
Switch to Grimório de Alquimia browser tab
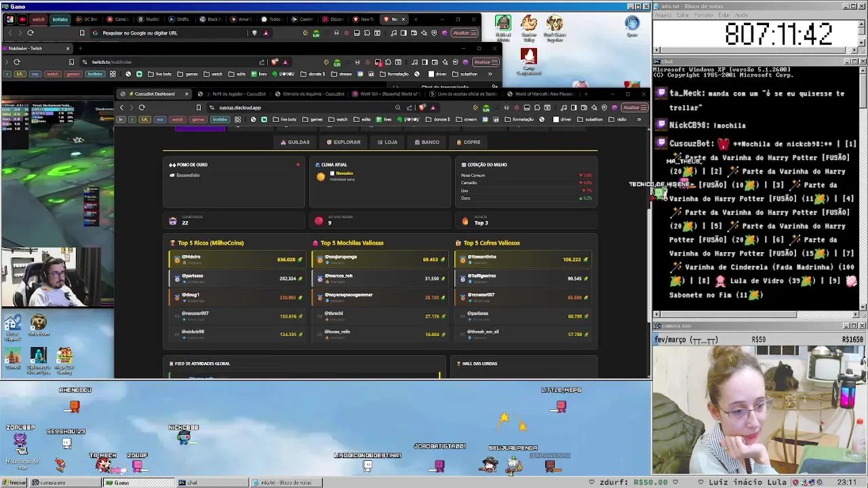(310, 94)
